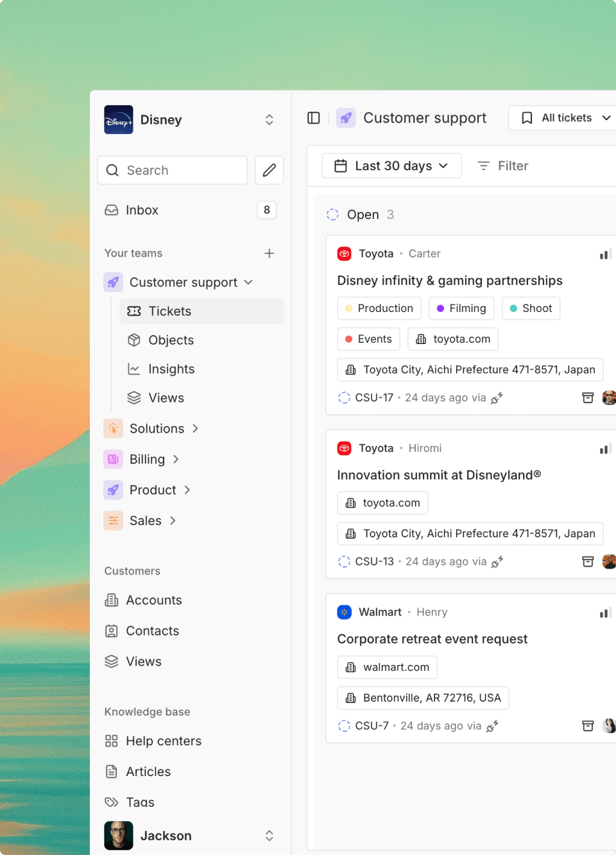
Task: Open ticket Corporate retreat event request
Action: tap(432, 639)
